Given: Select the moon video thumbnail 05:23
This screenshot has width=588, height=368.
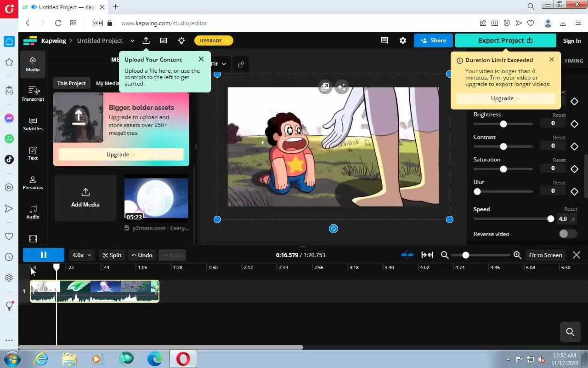Looking at the screenshot, I should point(156,198).
